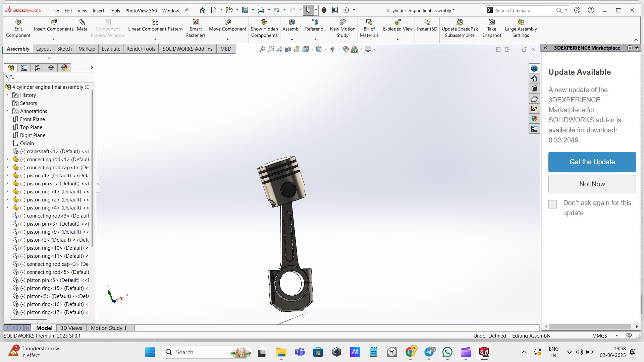The image size is (644, 362).
Task: Click Take Snapshot icon
Action: click(x=491, y=22)
